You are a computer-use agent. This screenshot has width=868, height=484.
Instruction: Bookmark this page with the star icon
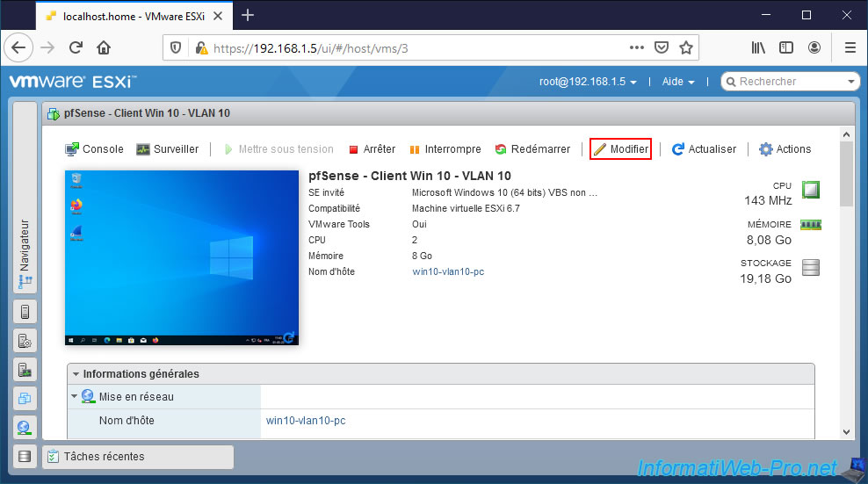tap(686, 47)
